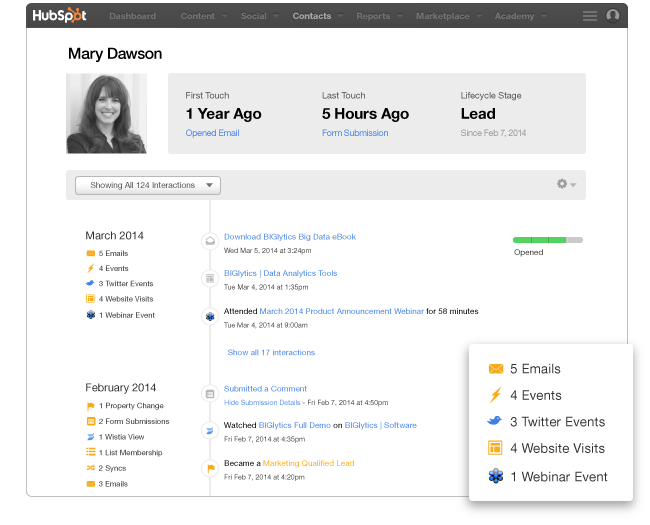Click lightning icon next to March 4 Events in sidebar

[90, 268]
